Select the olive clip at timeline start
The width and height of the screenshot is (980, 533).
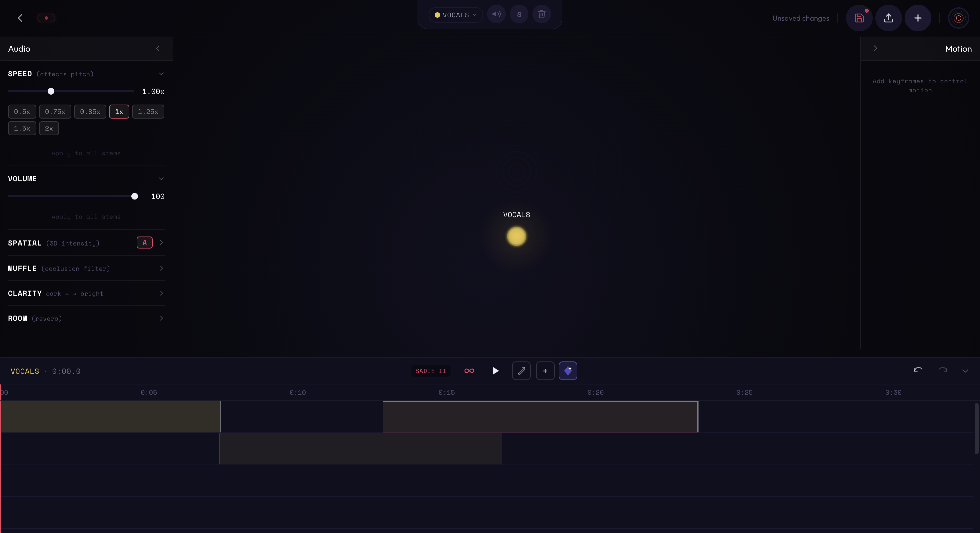(110, 417)
